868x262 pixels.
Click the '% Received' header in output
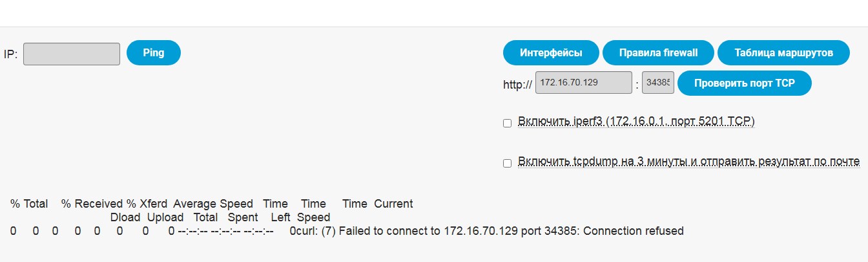point(92,204)
